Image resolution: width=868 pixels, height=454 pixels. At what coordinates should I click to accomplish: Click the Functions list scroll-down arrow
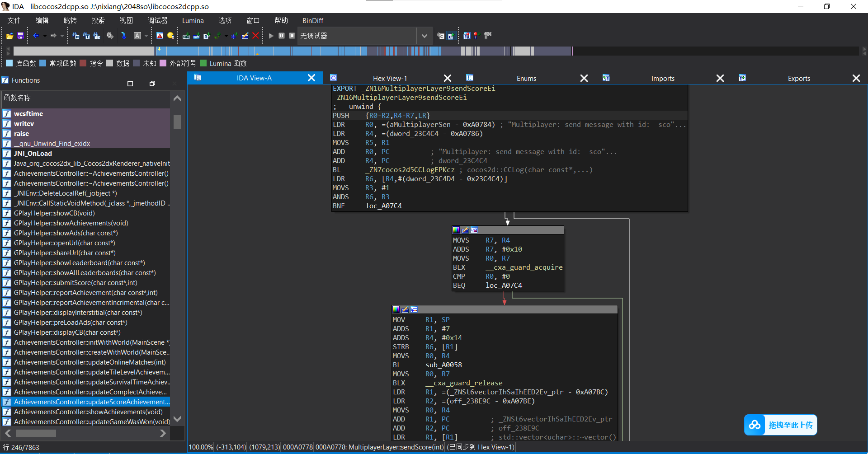point(177,419)
